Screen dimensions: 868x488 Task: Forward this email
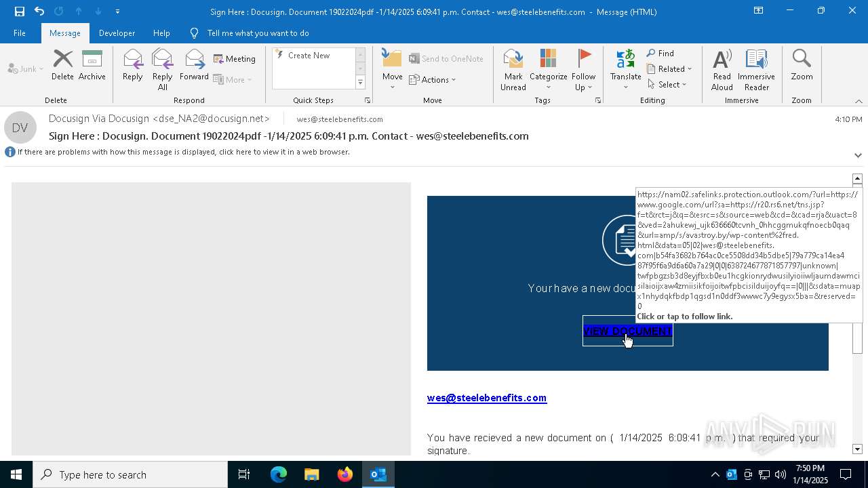pyautogui.click(x=194, y=65)
